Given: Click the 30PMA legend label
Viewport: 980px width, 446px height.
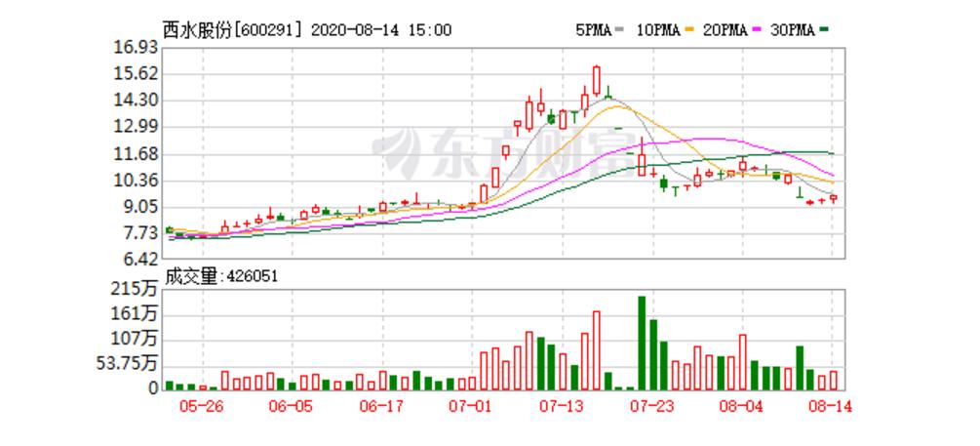Looking at the screenshot, I should 792,30.
